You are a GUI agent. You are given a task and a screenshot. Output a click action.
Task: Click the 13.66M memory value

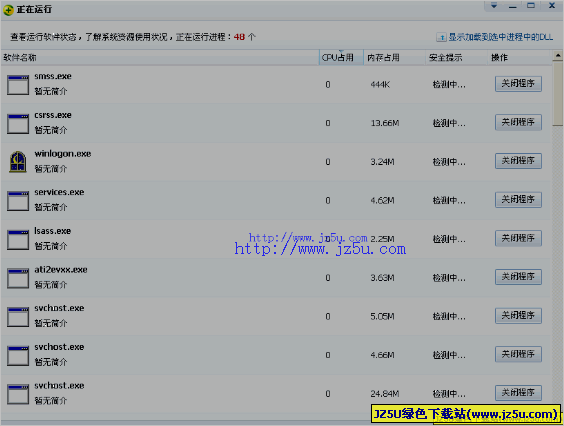pyautogui.click(x=385, y=123)
